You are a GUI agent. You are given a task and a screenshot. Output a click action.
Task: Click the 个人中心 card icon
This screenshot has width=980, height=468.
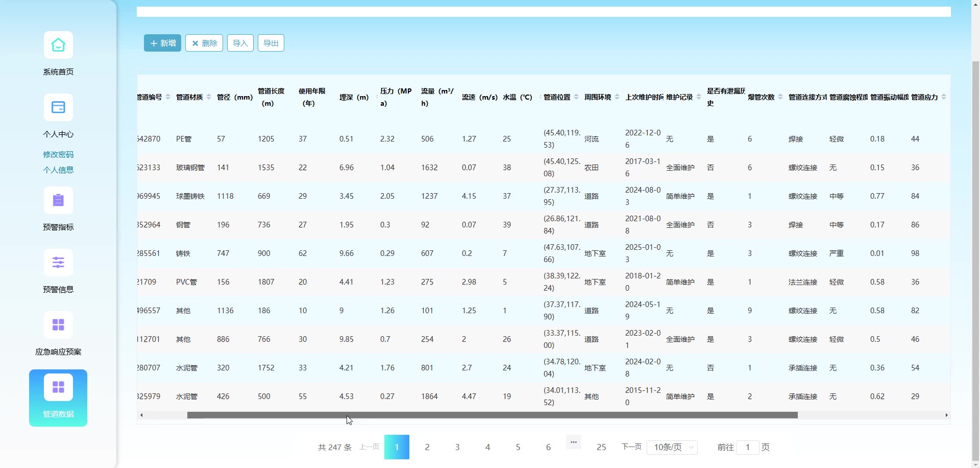click(x=58, y=108)
